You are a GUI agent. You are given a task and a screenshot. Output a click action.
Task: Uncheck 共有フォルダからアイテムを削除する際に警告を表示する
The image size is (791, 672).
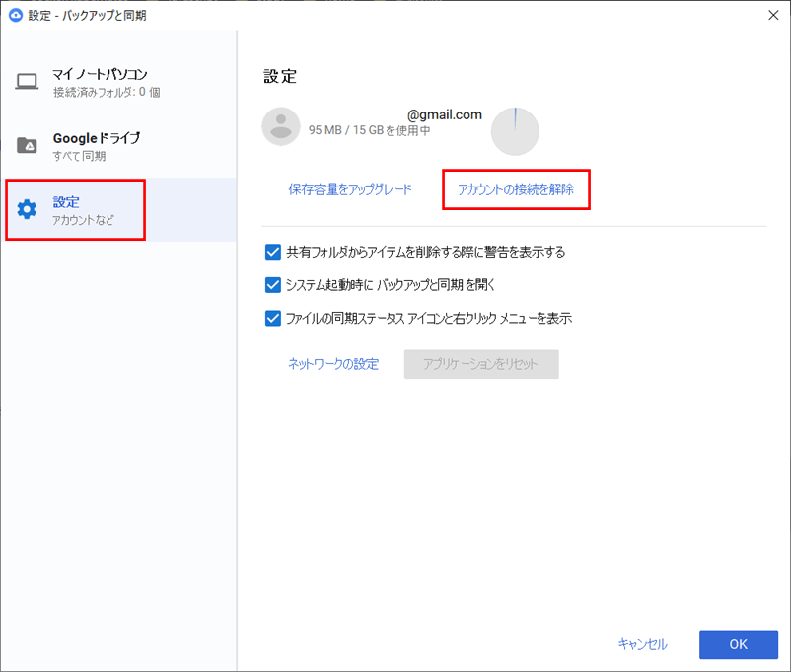pyautogui.click(x=273, y=252)
